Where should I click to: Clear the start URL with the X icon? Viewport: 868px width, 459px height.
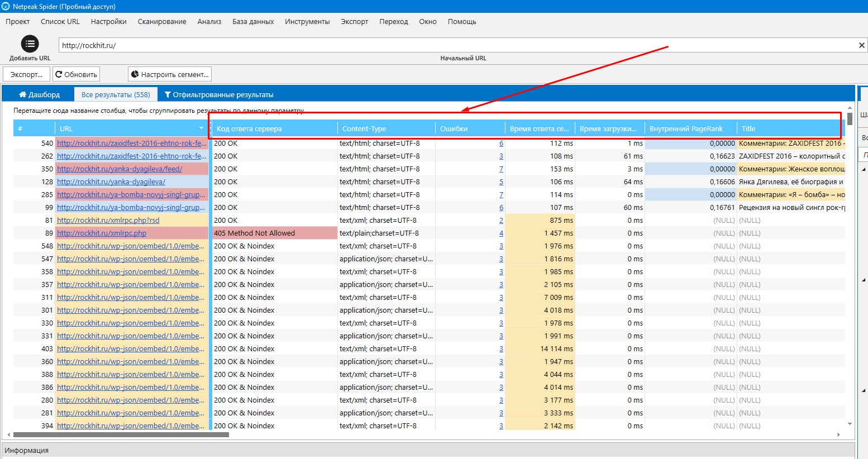click(861, 45)
